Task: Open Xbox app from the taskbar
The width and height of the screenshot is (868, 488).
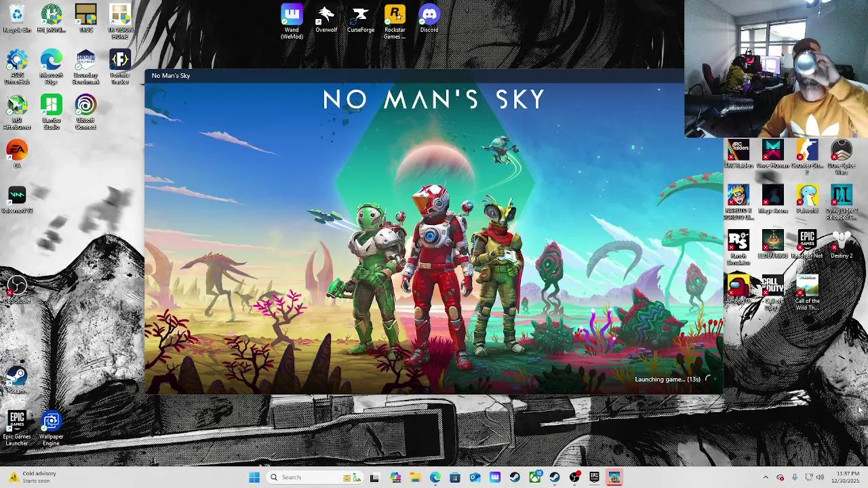Action: 535,477
